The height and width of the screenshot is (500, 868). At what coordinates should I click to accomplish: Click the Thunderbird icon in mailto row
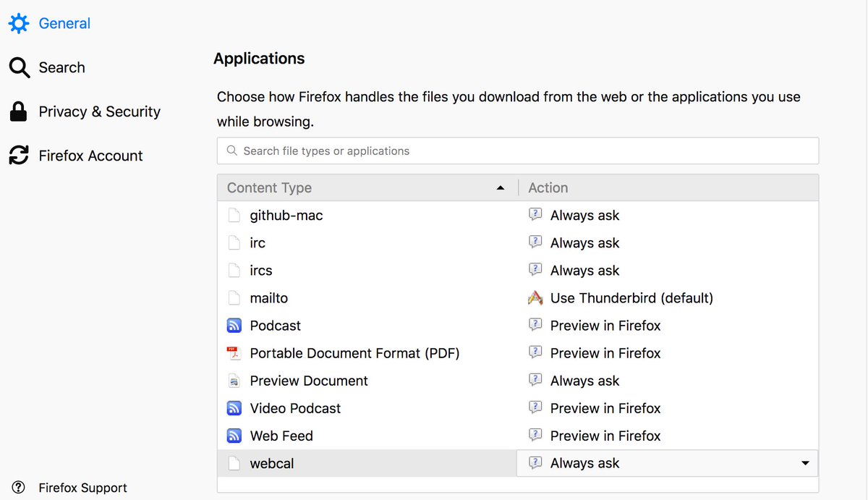click(535, 297)
